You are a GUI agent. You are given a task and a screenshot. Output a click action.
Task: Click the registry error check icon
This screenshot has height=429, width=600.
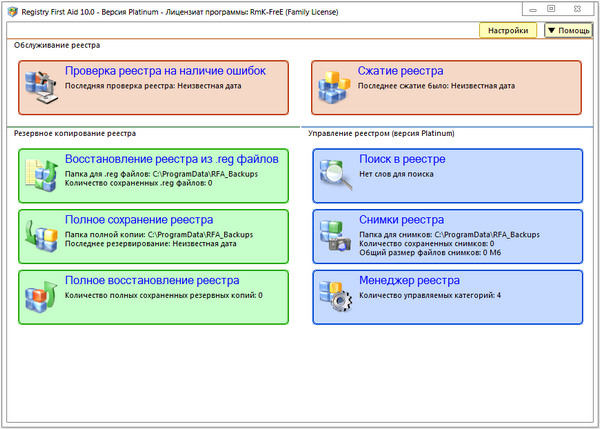(x=42, y=87)
